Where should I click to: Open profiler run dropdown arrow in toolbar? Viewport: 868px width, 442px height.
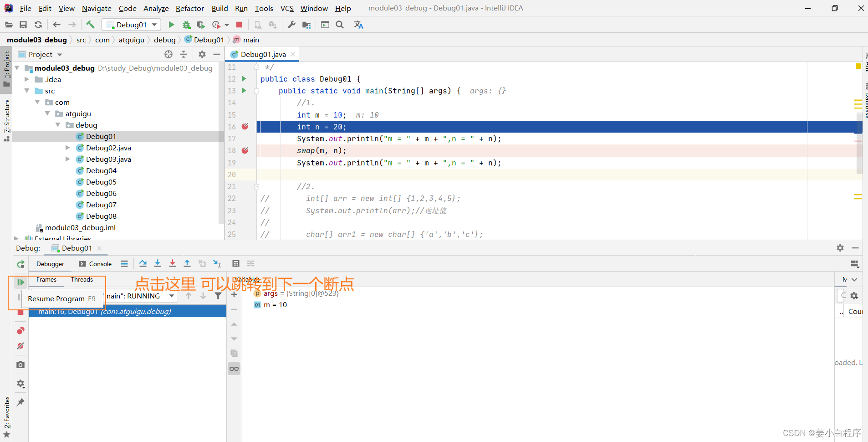[227, 25]
